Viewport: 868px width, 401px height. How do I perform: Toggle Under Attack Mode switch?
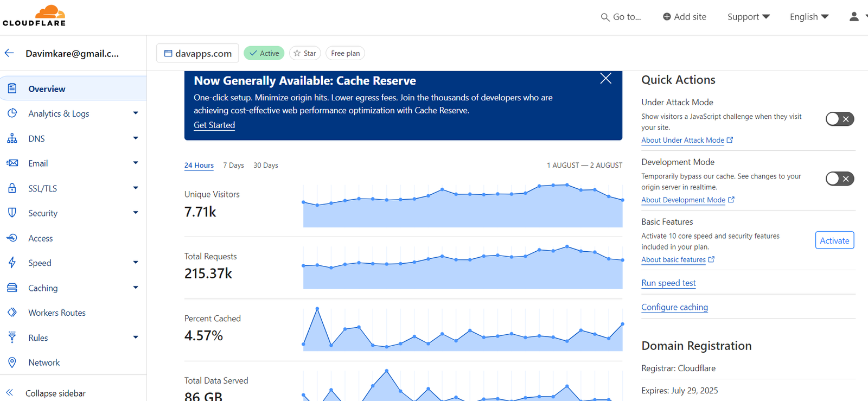click(840, 119)
